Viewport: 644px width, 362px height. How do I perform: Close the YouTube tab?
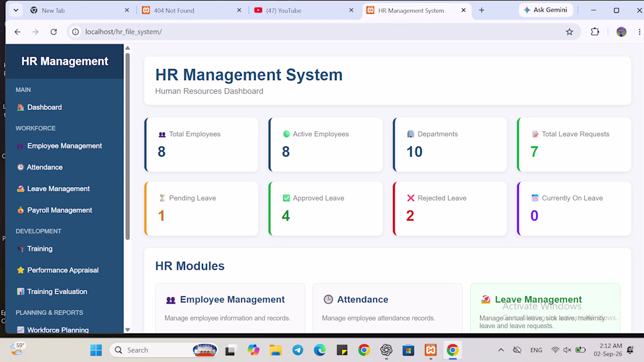(351, 11)
